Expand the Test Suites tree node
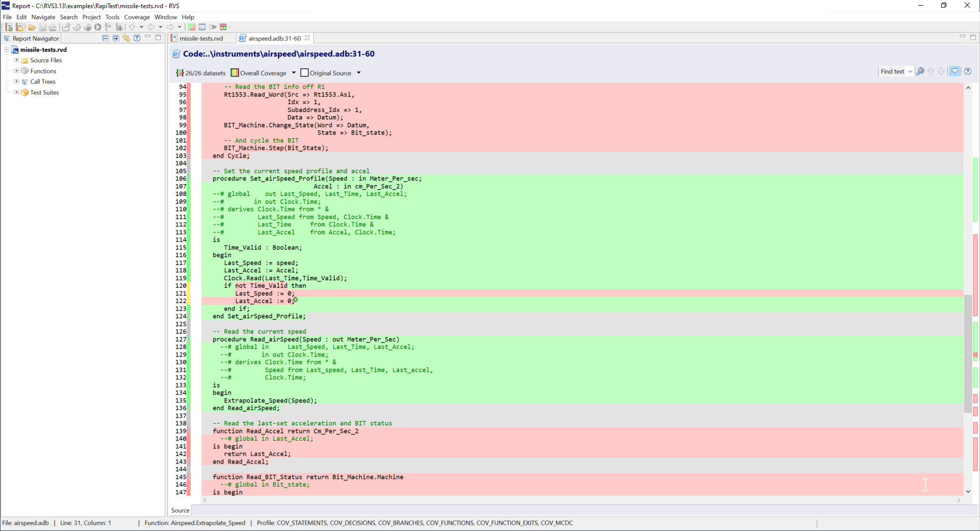Viewport: 980px width, 531px height. click(16, 92)
